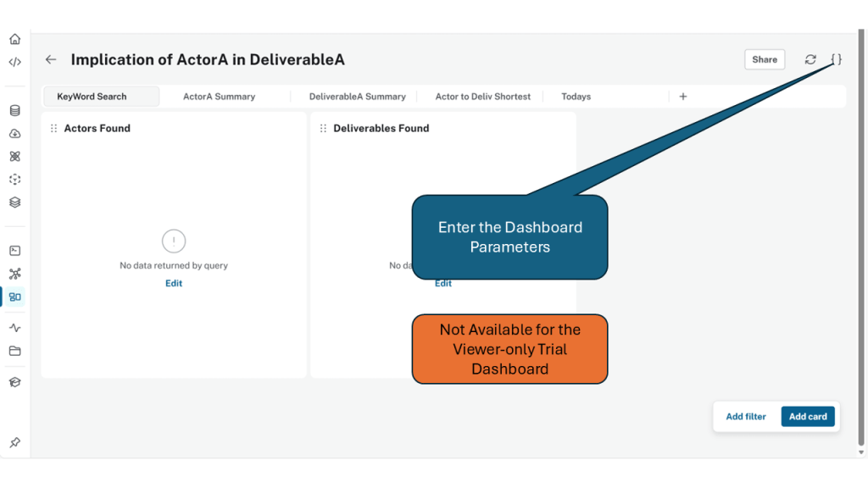The width and height of the screenshot is (868, 488).
Task: Go back using the left arrow
Action: point(51,59)
